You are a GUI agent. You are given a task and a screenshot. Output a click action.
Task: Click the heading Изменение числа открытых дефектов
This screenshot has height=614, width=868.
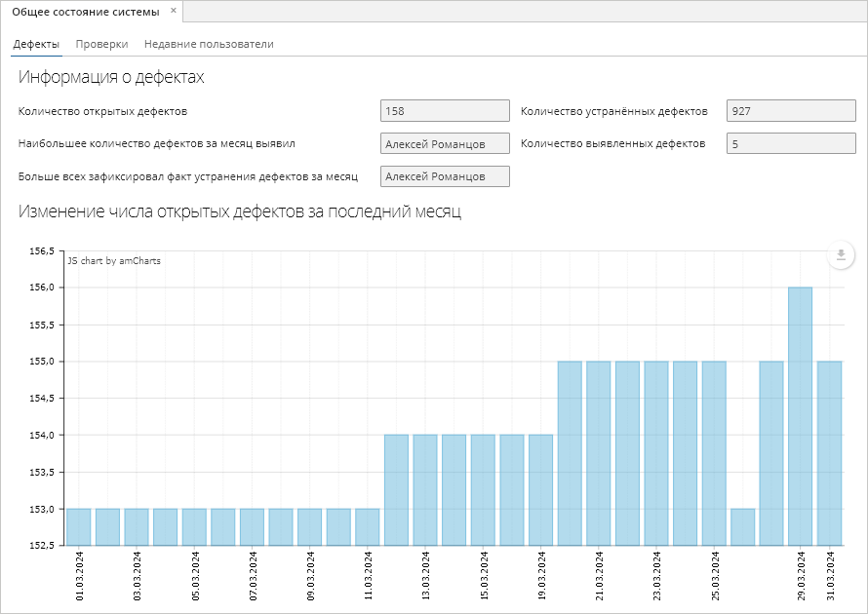pos(240,211)
